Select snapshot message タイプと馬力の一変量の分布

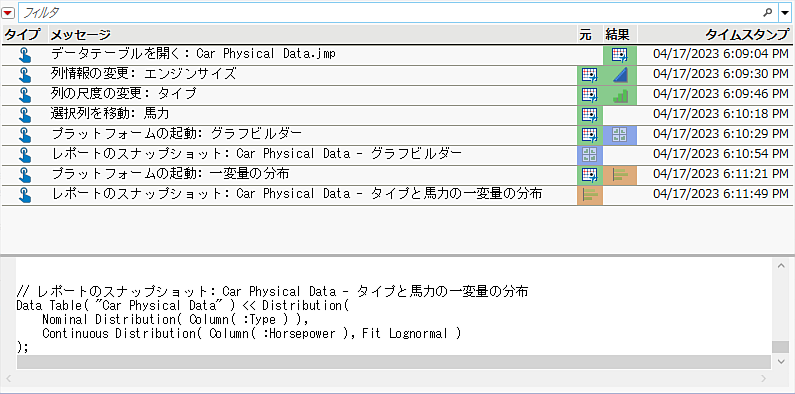[297, 194]
